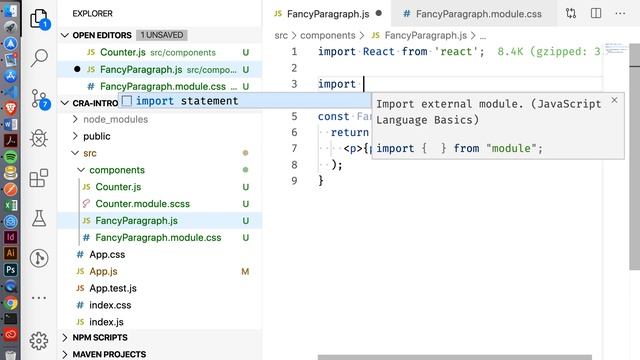Collapse the CRA-INTRO project folder section

point(64,103)
